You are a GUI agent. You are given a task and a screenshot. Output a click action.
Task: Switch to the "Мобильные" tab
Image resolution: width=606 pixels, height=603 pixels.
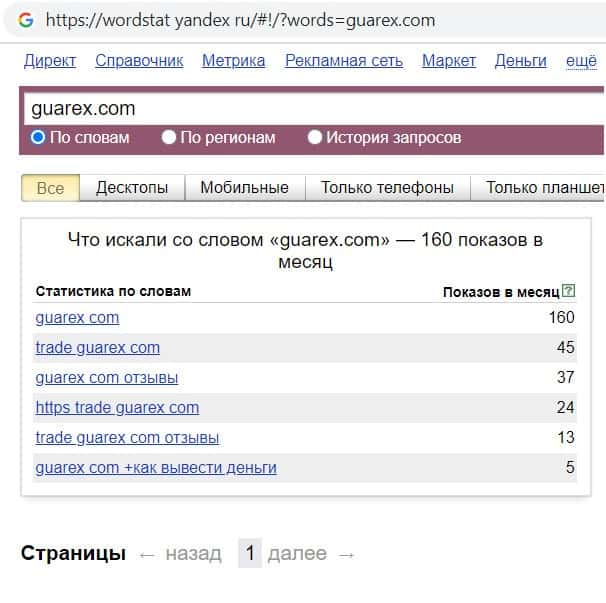pyautogui.click(x=244, y=187)
